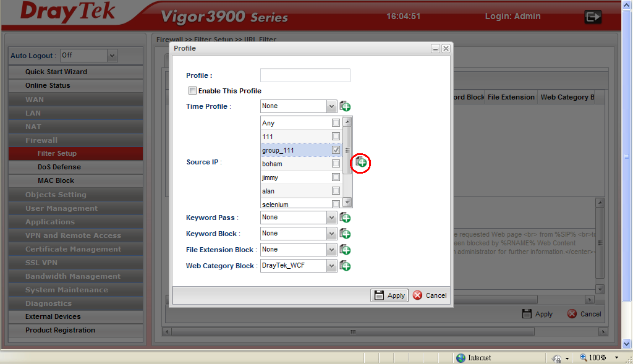Check the selenium source IP checkbox

[x=336, y=204]
